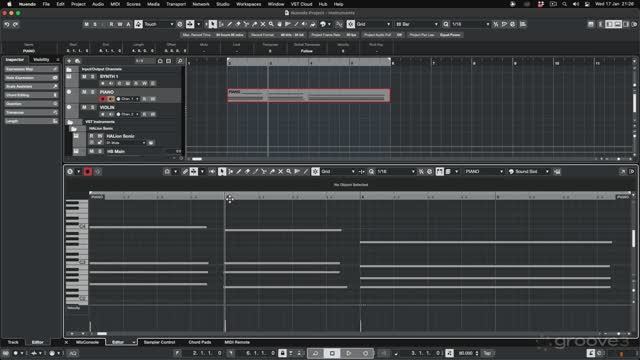Toggle global Read automation R button in top toolbar
640x360 pixels.
tap(111, 24)
